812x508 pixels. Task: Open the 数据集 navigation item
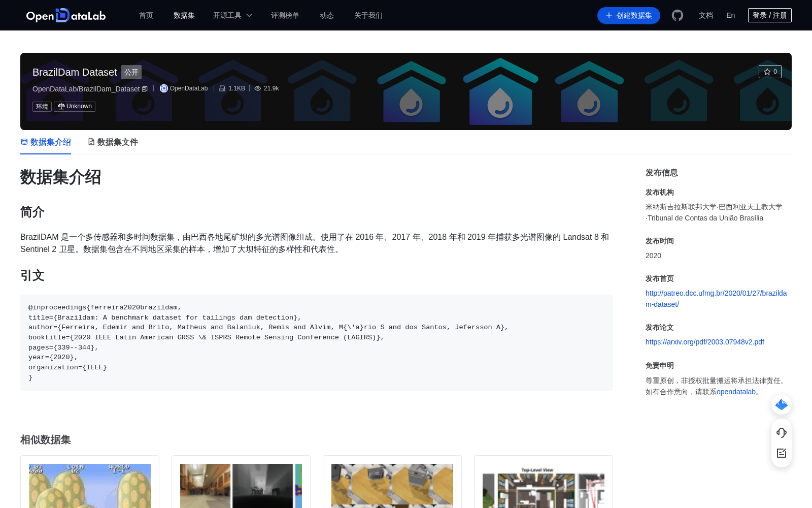[x=184, y=15]
